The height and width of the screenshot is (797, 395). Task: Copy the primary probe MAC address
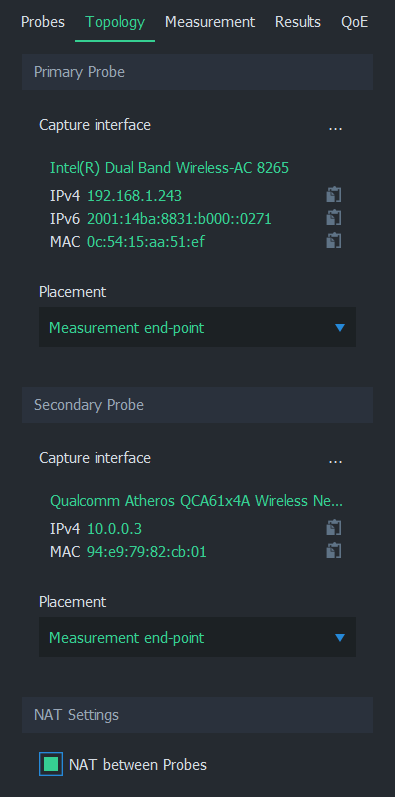click(333, 240)
